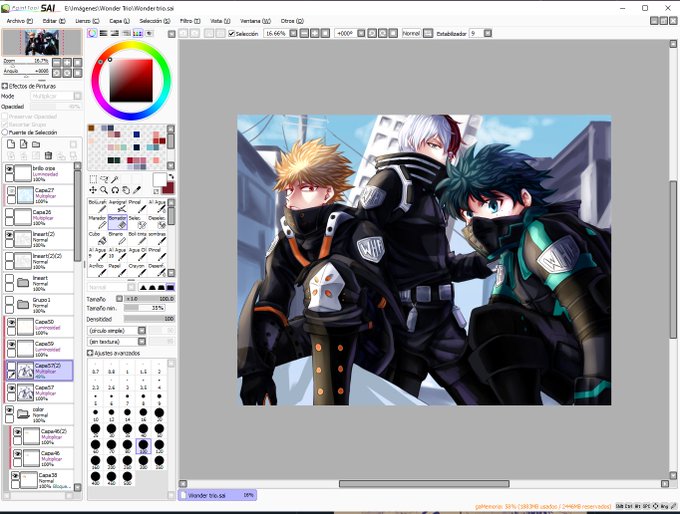Viewport: 680px width, 514px height.
Task: Adjust the Densidad slider
Action: [x=150, y=319]
